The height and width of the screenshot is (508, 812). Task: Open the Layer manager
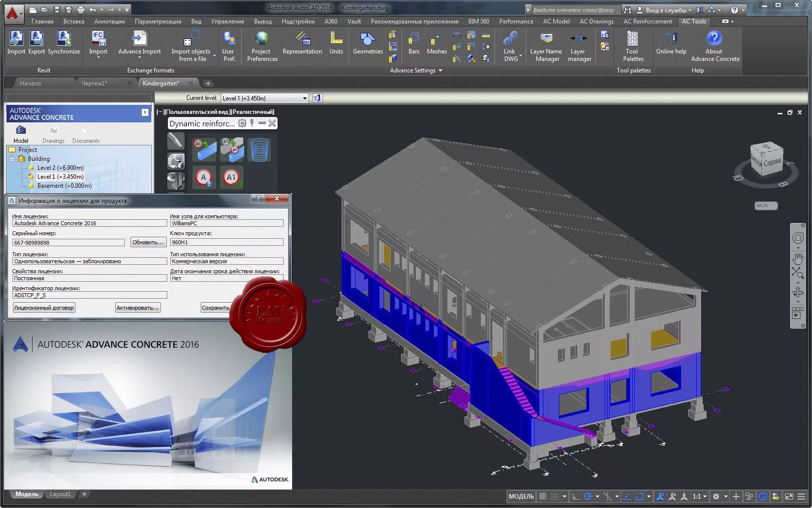coord(579,46)
